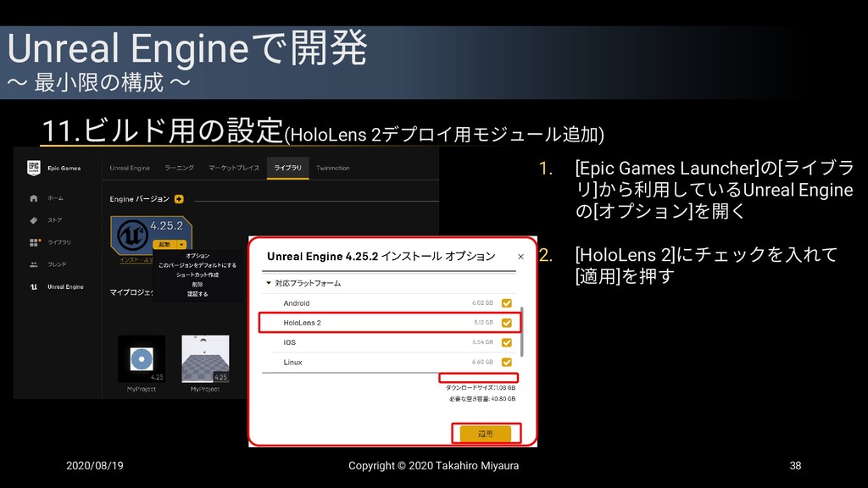The width and height of the screenshot is (868, 488).
Task: Choose 削除 from the context menu
Action: point(198,285)
